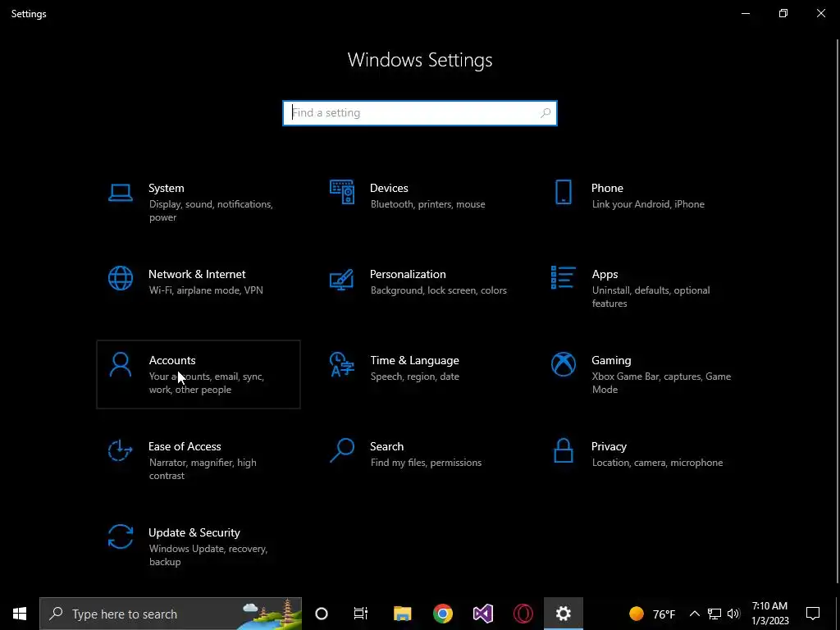
Task: Click the weather 76°F widget
Action: [652, 614]
